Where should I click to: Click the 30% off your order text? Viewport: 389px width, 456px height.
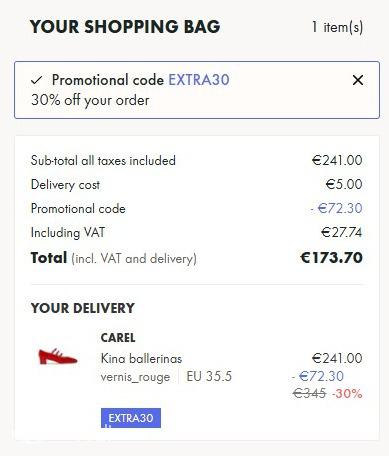(x=90, y=100)
